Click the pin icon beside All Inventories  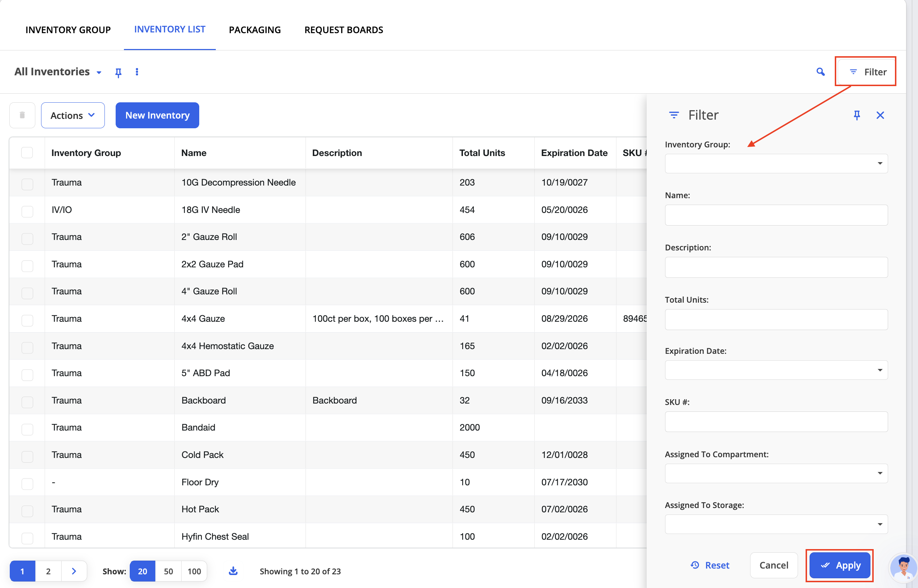(118, 72)
